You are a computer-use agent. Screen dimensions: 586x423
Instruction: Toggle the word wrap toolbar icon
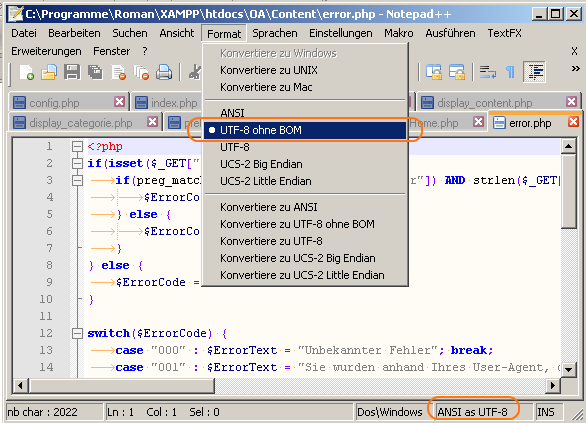click(x=488, y=72)
